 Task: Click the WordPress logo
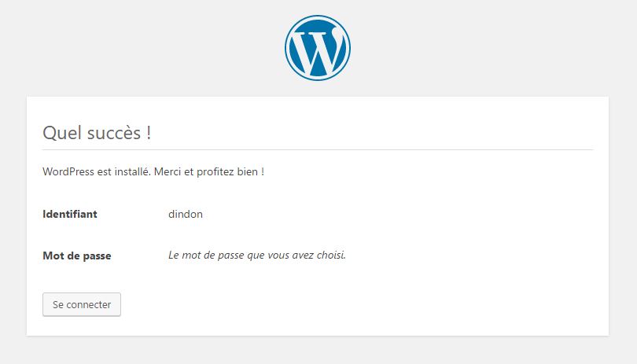(318, 47)
